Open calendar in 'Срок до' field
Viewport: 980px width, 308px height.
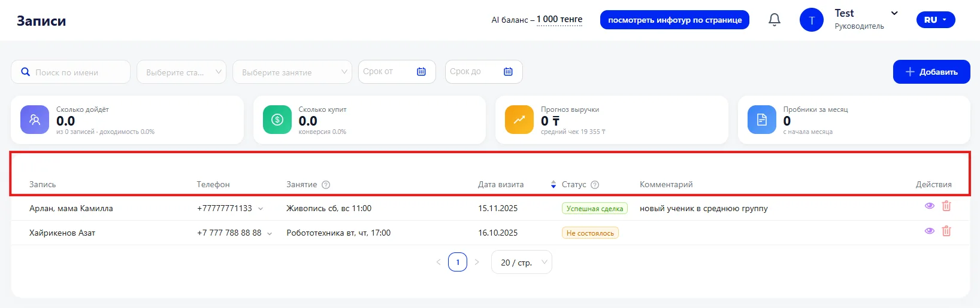[509, 72]
